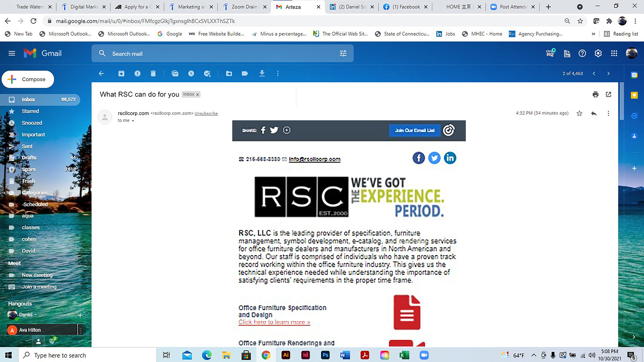The width and height of the screenshot is (644, 362).
Task: Print all of the email
Action: point(596,94)
